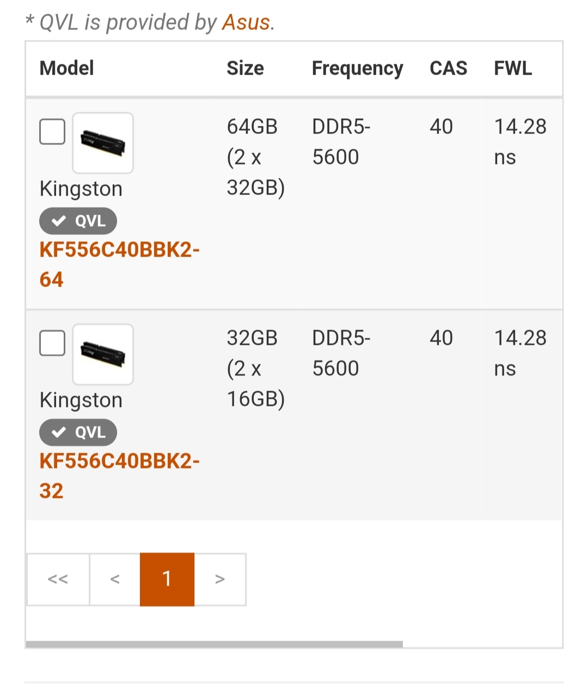Open the Kingston 32GB memory thumbnail
This screenshot has height=700, width=588.
tap(103, 355)
